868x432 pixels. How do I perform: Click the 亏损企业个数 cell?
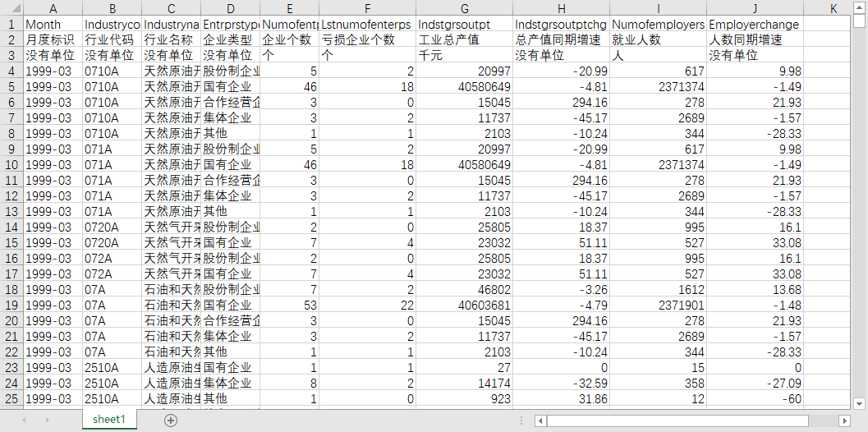click(x=368, y=40)
